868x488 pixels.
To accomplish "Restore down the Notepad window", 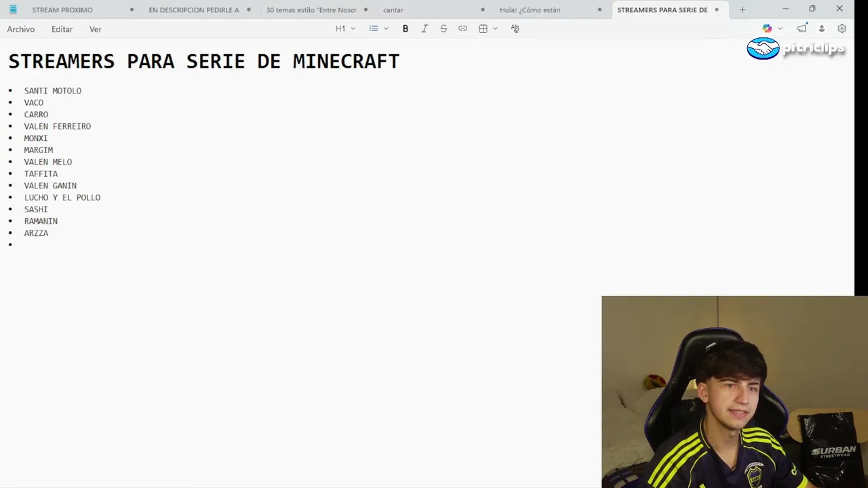I will click(812, 9).
